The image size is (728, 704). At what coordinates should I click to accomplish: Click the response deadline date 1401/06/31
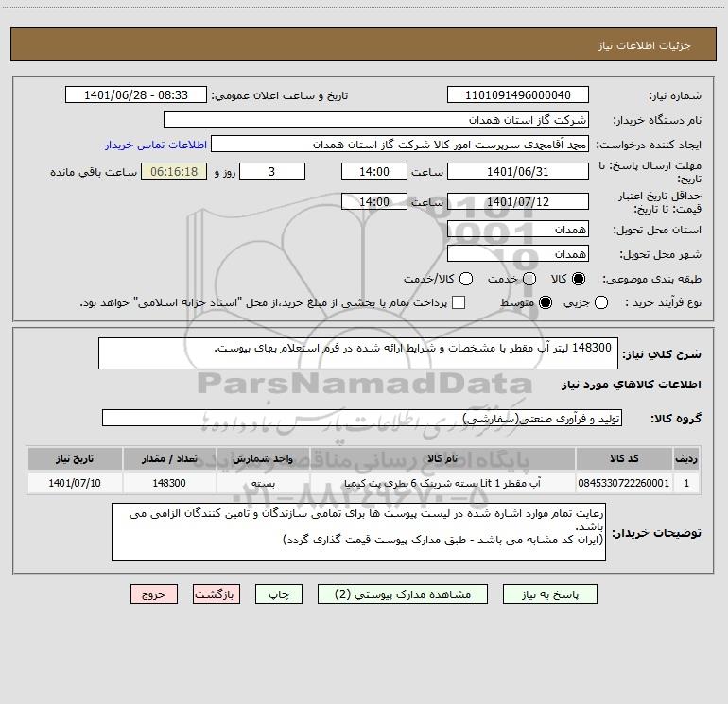[518, 171]
